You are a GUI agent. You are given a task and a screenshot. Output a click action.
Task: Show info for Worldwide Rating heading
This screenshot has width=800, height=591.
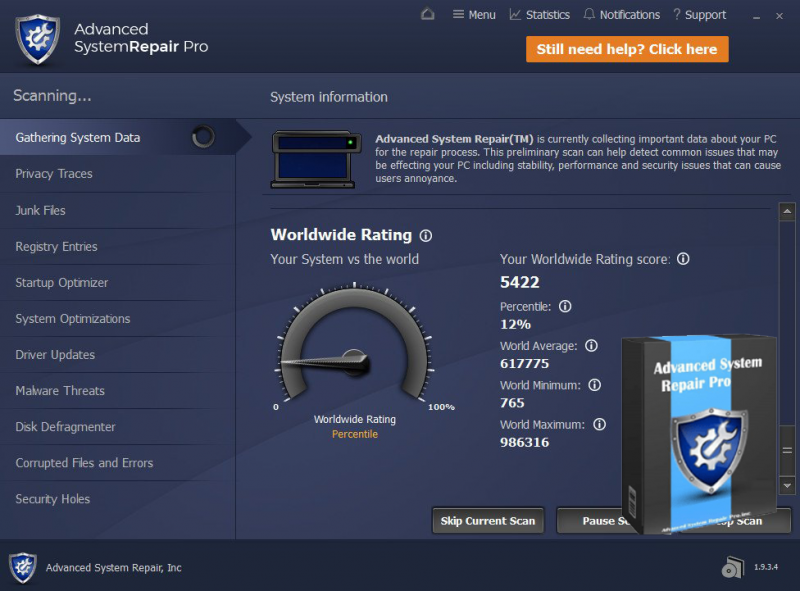426,236
